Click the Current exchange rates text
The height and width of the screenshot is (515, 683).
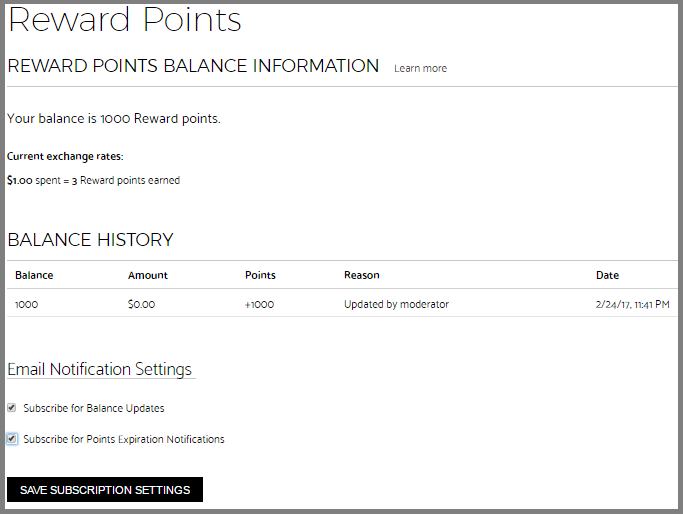[65, 156]
